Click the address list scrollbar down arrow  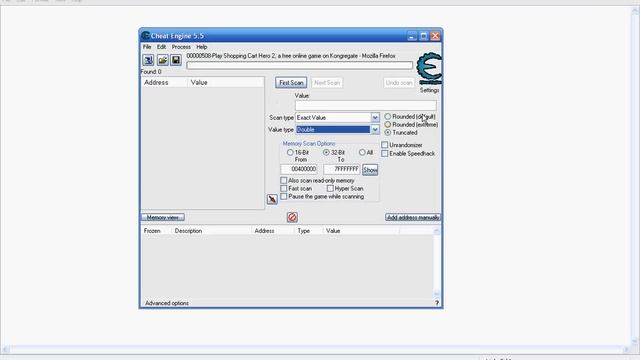pos(437,293)
